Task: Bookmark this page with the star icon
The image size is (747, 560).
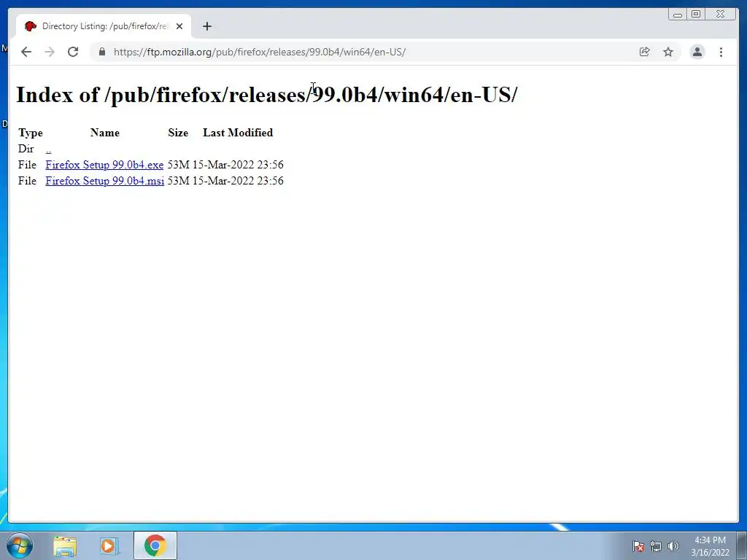Action: 668,52
